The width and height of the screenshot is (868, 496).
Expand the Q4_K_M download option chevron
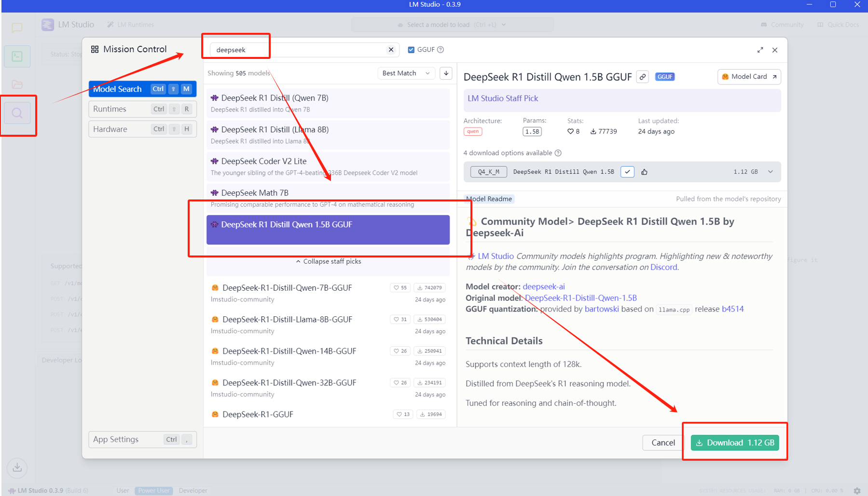tap(771, 172)
